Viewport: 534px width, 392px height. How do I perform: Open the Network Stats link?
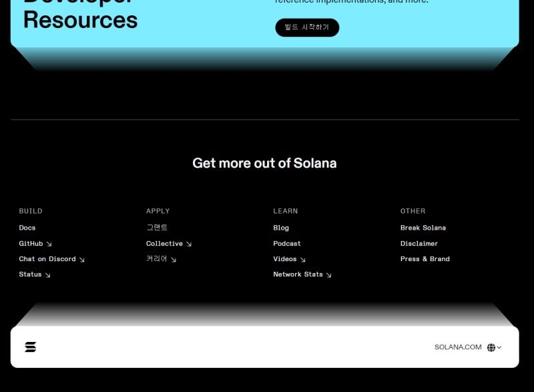click(x=302, y=274)
